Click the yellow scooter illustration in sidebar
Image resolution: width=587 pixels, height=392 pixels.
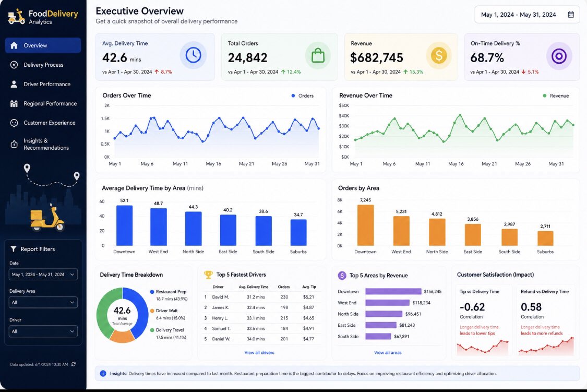[x=47, y=218]
